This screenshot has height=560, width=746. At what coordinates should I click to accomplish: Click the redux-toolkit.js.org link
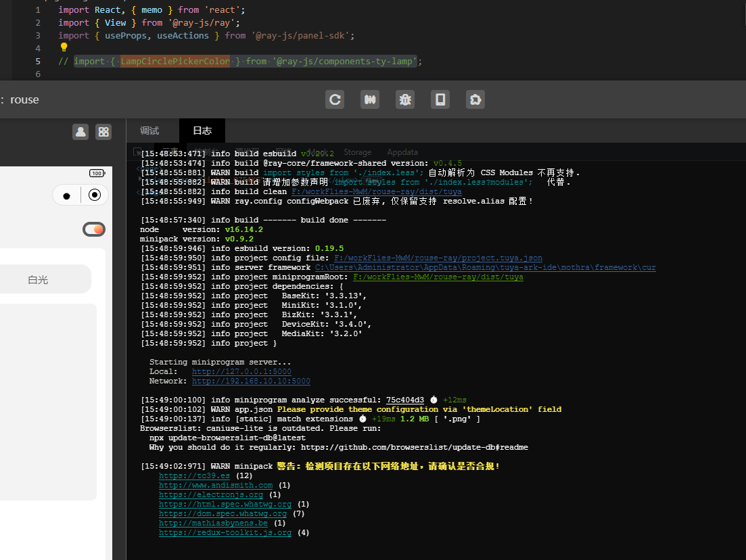[x=225, y=532]
